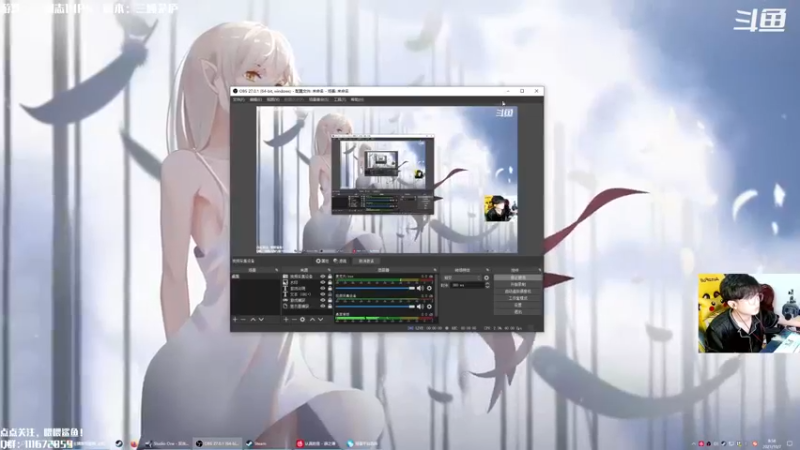The image size is (800, 450).
Task: Select the 视频采集设备 source row
Action: (307, 277)
